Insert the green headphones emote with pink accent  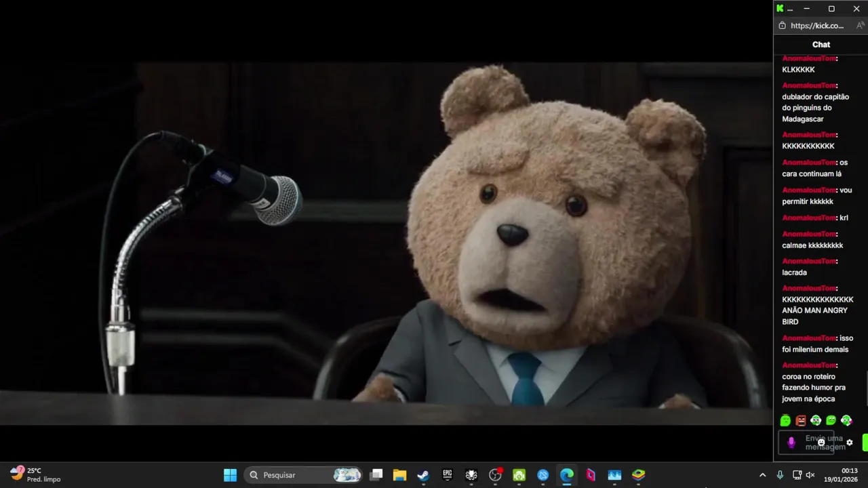tap(846, 420)
